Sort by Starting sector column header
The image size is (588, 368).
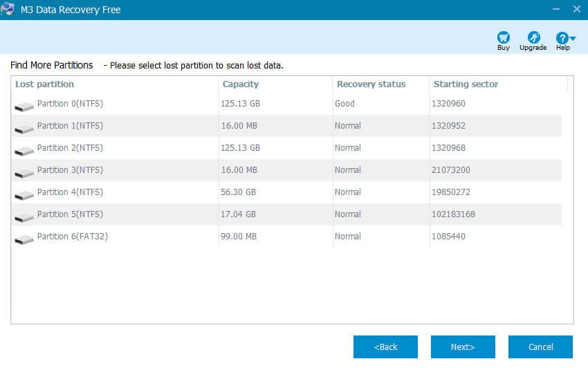pyautogui.click(x=466, y=84)
